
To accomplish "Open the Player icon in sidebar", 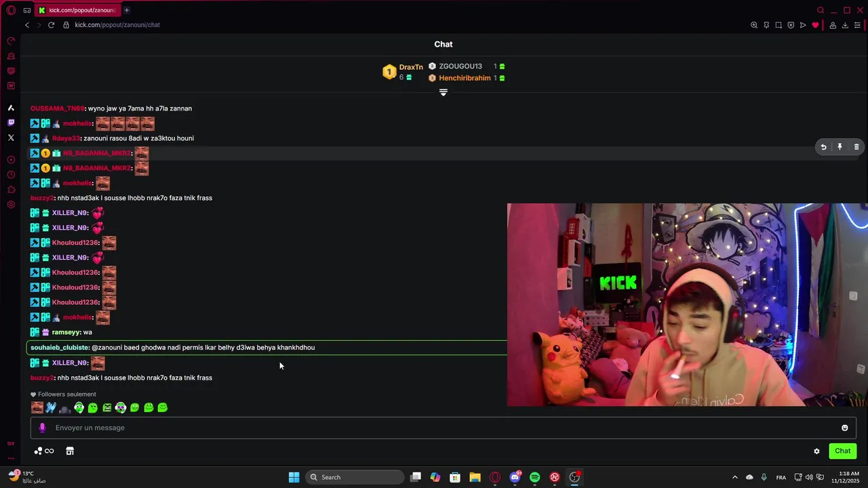I will pos(11,160).
